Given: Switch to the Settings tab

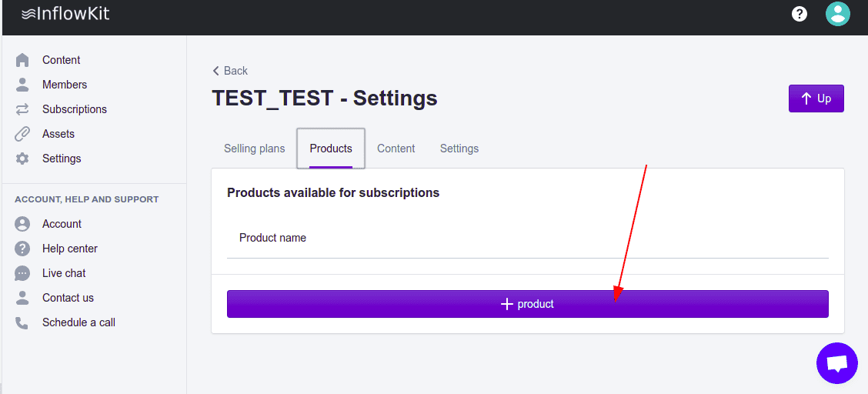Looking at the screenshot, I should pos(459,149).
